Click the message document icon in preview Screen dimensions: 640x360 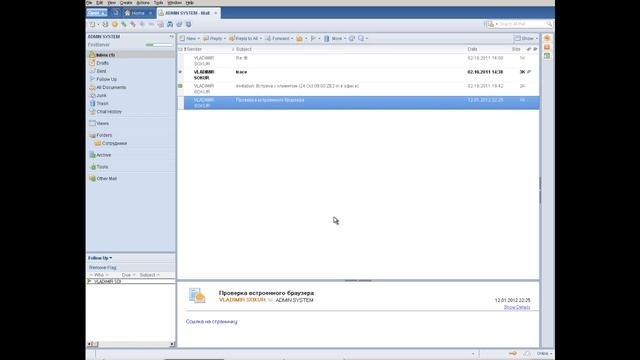(x=197, y=296)
